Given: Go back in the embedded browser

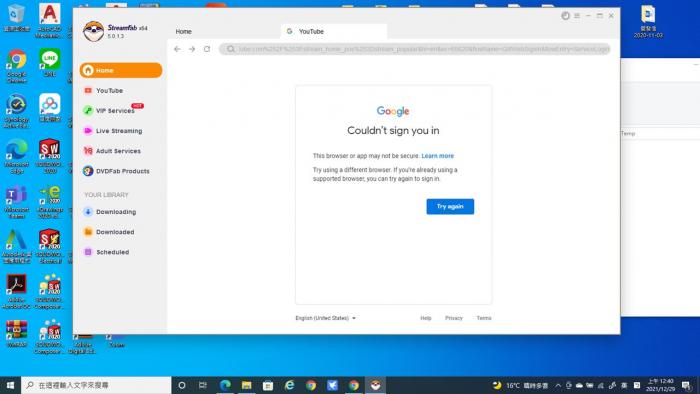Looking at the screenshot, I should click(177, 49).
